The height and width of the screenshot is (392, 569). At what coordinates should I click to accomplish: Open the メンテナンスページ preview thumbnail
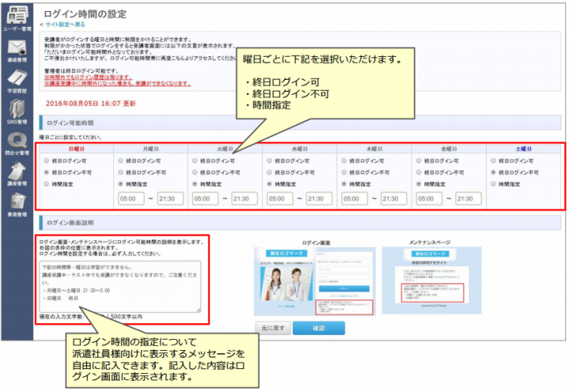[x=431, y=281]
